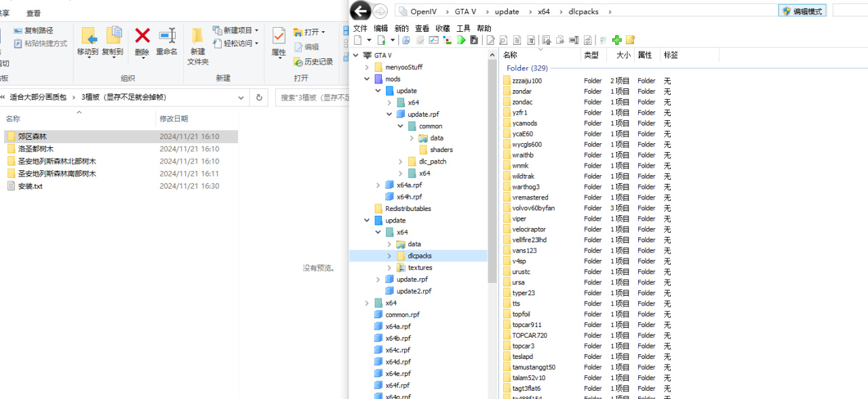Screen dimensions: 868x399
Task: Open the Favorites (收藏) menu in OpenIV
Action: click(x=443, y=28)
